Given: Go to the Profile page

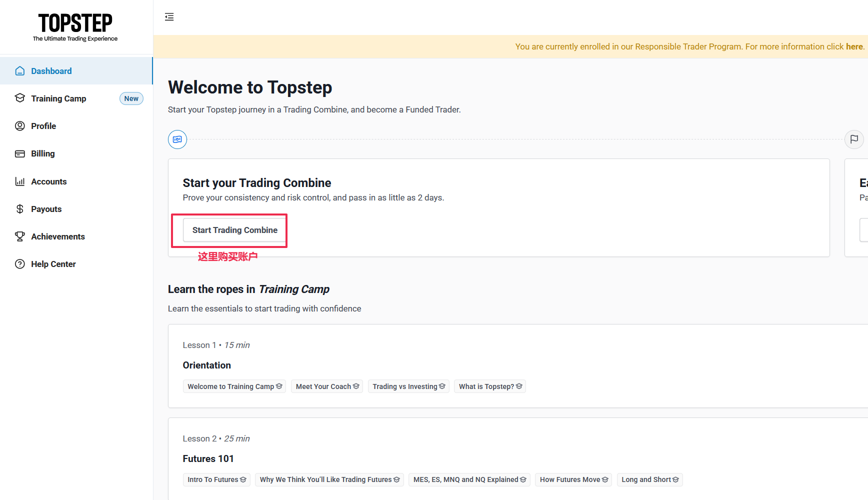Looking at the screenshot, I should (x=76, y=126).
